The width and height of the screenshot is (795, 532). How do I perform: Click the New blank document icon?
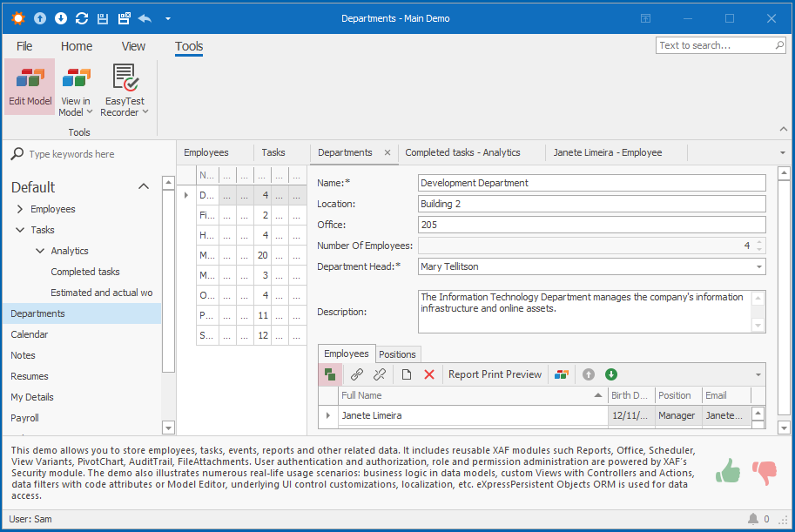coord(407,374)
